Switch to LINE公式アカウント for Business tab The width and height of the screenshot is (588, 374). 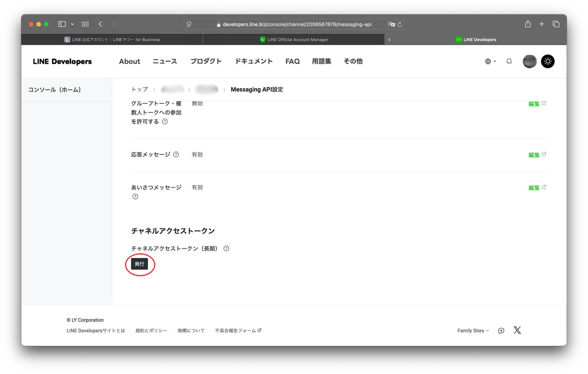click(x=112, y=40)
